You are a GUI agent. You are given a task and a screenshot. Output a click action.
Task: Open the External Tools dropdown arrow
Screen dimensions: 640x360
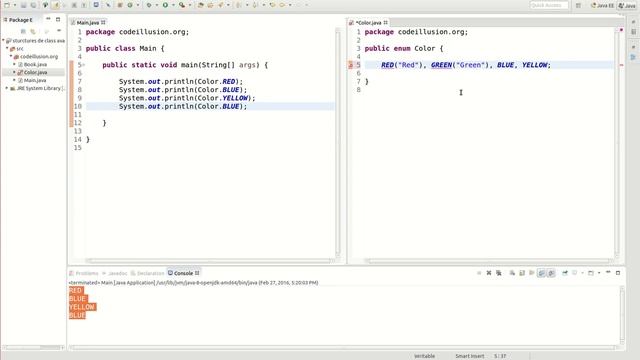tap(190, 5)
